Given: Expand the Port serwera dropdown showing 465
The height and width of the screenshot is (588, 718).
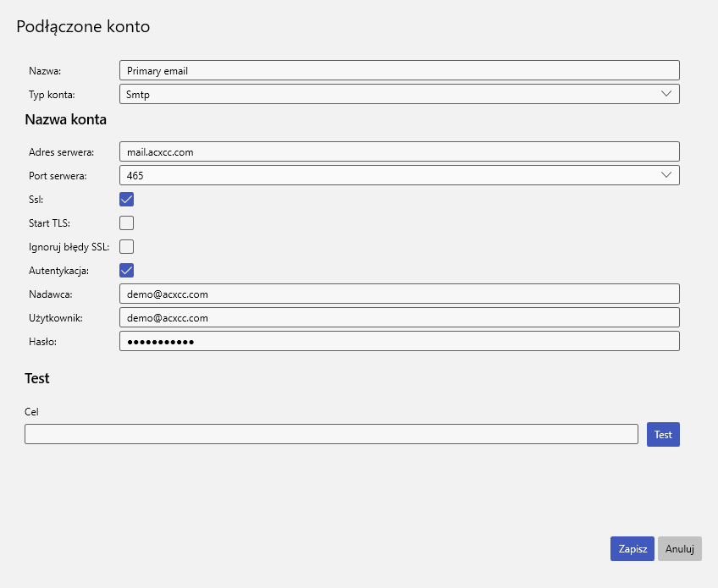Looking at the screenshot, I should pyautogui.click(x=399, y=175).
